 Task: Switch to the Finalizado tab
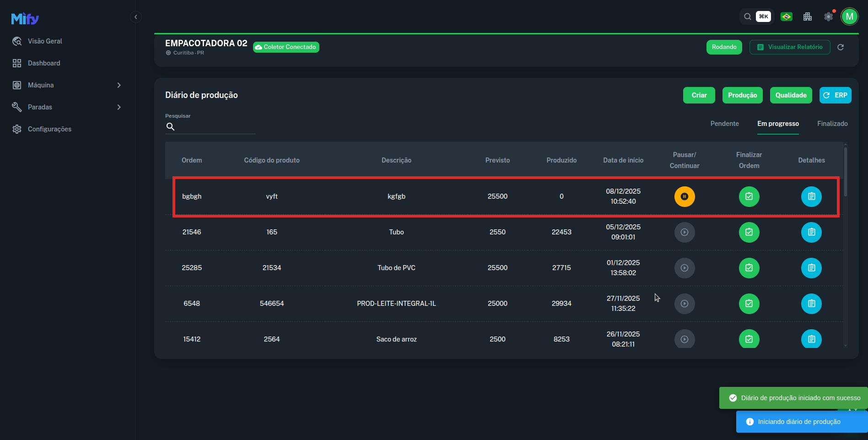coord(832,124)
